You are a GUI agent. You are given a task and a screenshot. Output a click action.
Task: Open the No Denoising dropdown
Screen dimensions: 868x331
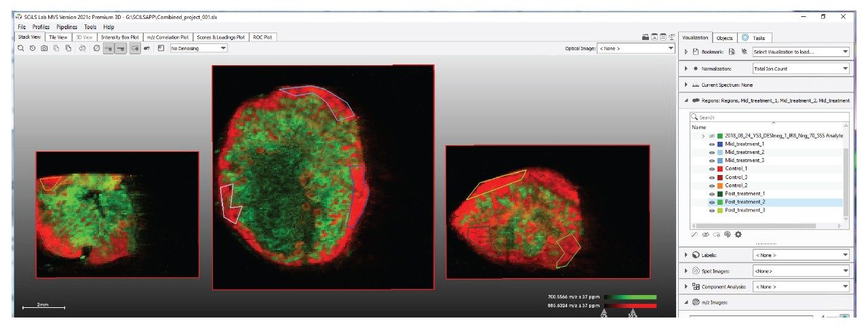click(x=199, y=49)
